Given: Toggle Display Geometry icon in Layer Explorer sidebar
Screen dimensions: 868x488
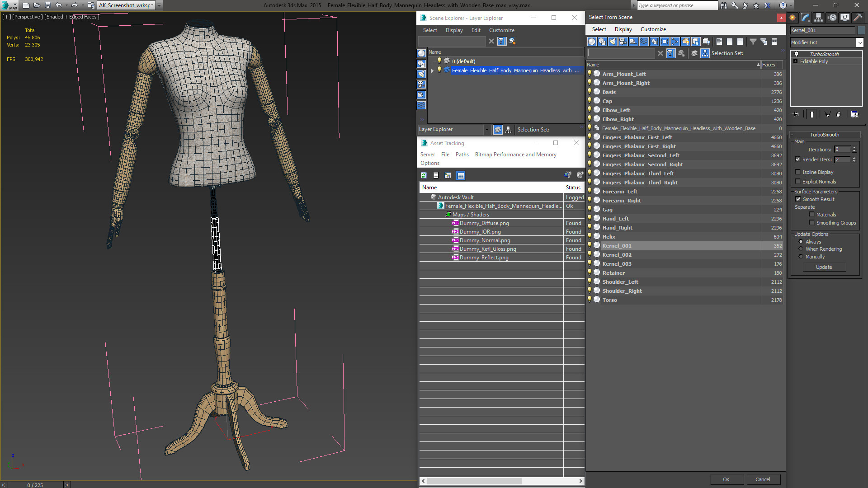Looking at the screenshot, I should 421,53.
